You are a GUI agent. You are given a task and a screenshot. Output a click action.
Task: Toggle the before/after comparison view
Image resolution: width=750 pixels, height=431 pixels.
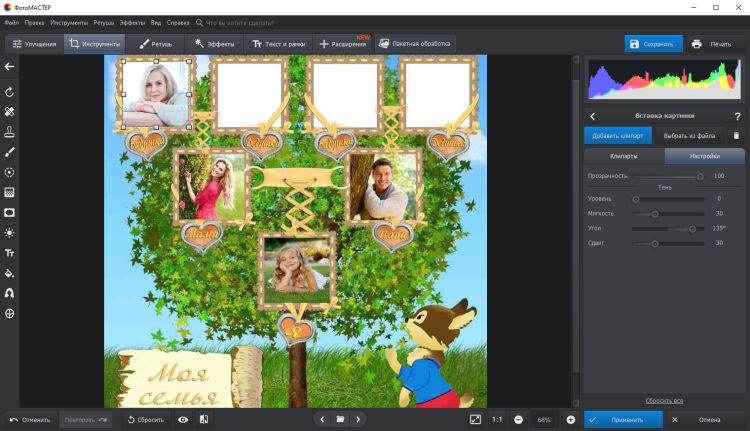click(204, 420)
